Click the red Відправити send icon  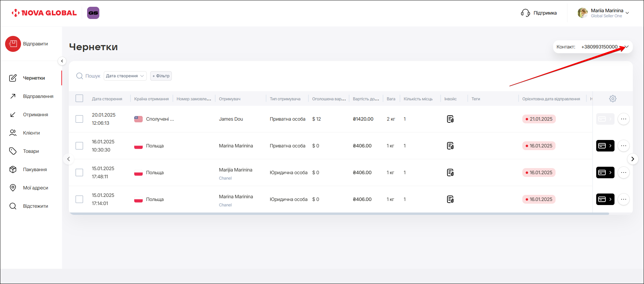coord(13,44)
